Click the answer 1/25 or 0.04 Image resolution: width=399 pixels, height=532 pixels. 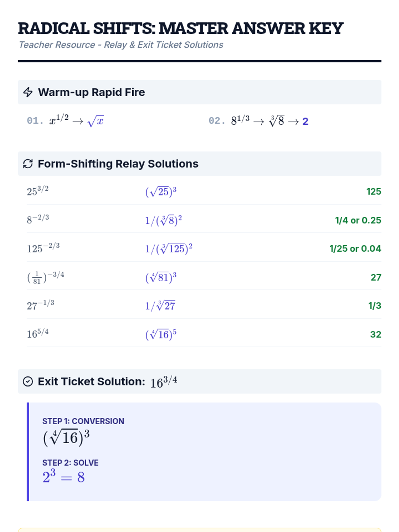(x=355, y=248)
